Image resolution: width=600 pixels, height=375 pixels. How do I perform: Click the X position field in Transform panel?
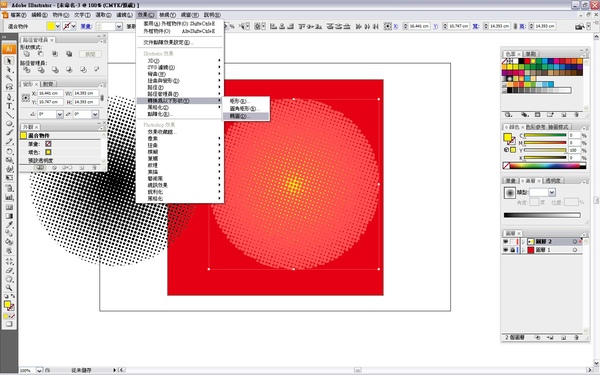(x=50, y=93)
